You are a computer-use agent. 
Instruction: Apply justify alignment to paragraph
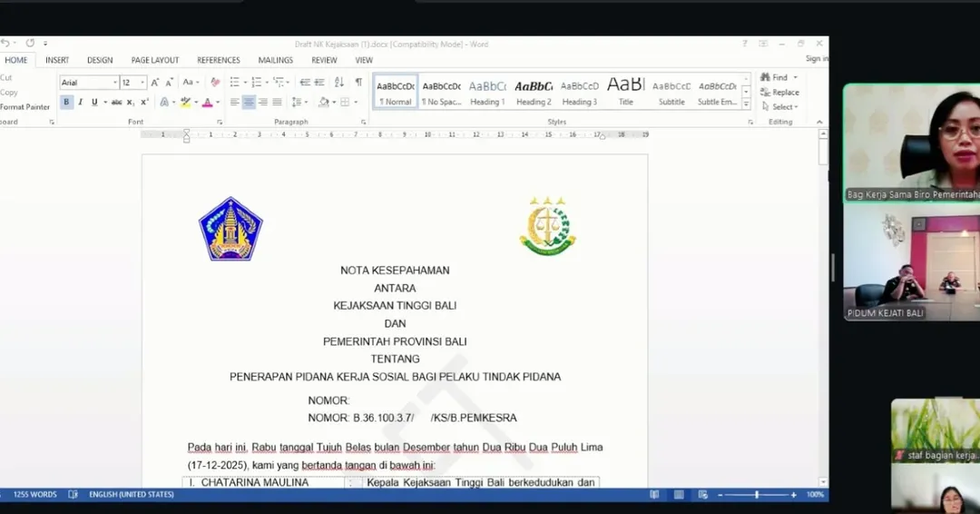pyautogui.click(x=277, y=102)
